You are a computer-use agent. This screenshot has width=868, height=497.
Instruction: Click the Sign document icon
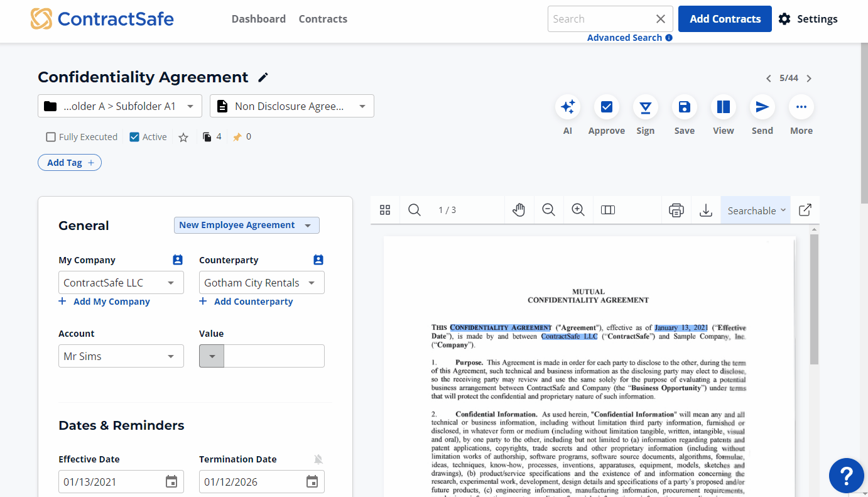pos(645,107)
